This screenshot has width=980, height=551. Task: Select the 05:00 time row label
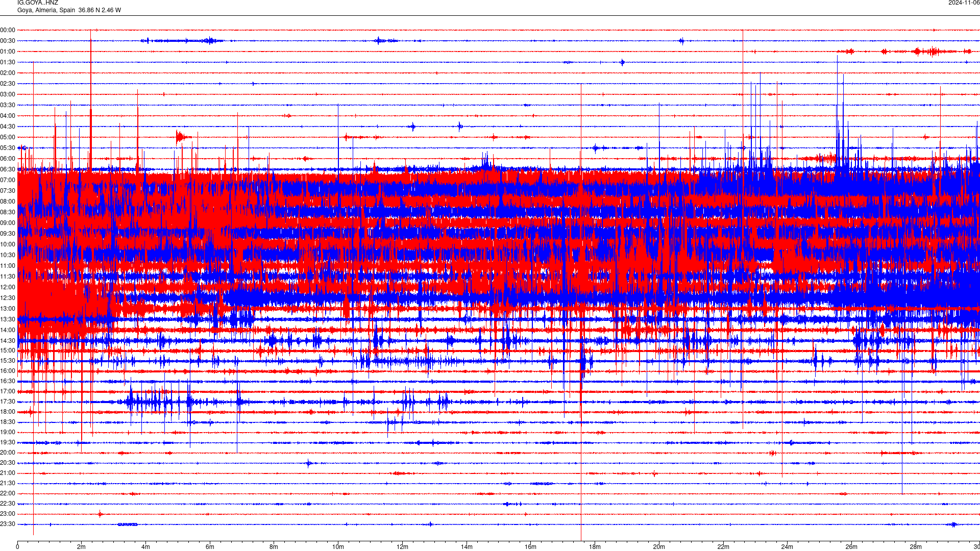coord(8,137)
